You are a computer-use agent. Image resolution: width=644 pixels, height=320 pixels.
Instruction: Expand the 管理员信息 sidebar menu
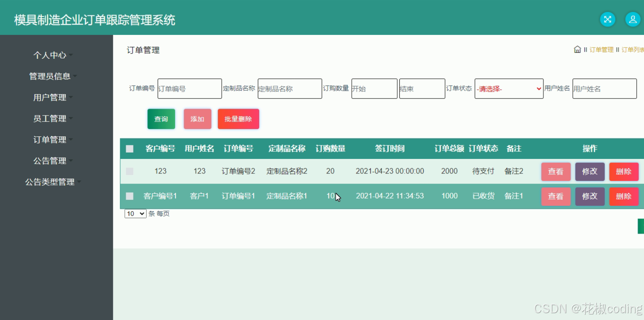tap(53, 76)
